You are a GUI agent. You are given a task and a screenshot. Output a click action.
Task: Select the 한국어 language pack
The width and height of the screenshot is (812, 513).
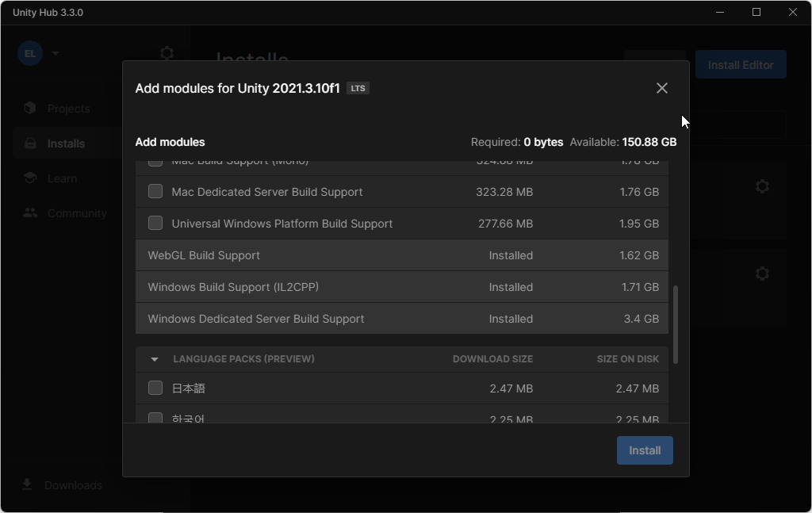tap(155, 418)
